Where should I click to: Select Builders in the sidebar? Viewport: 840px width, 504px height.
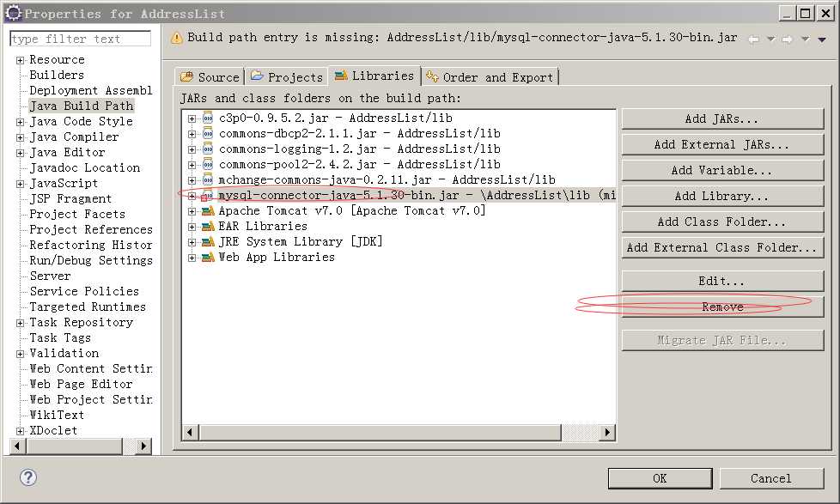point(57,75)
